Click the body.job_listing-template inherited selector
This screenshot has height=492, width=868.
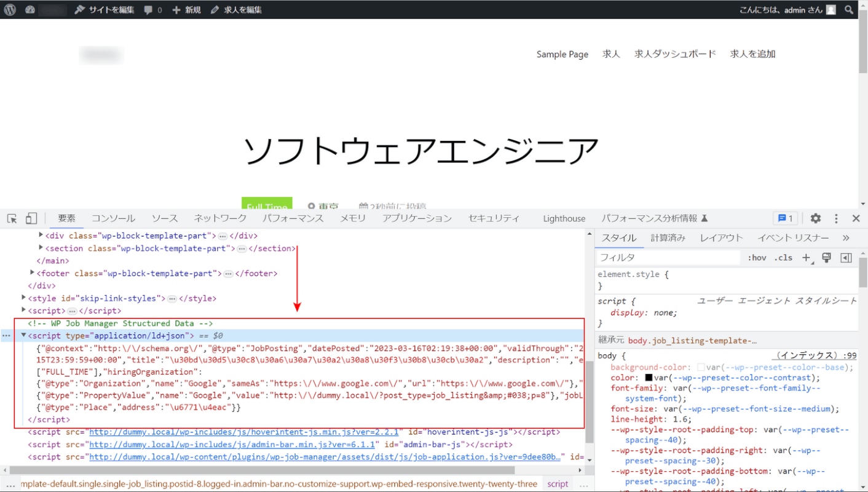(692, 340)
